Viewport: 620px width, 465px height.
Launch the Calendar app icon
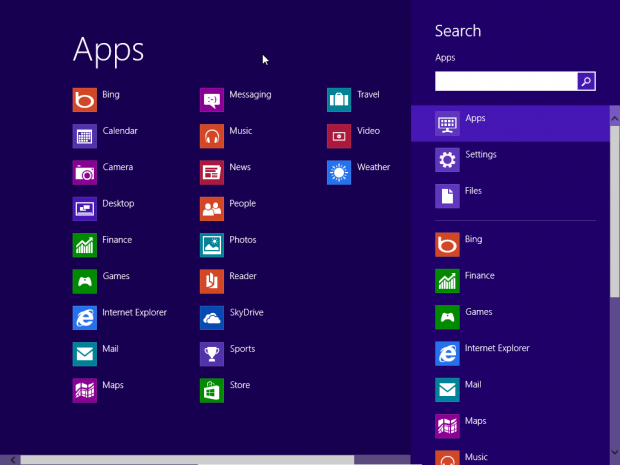85,136
